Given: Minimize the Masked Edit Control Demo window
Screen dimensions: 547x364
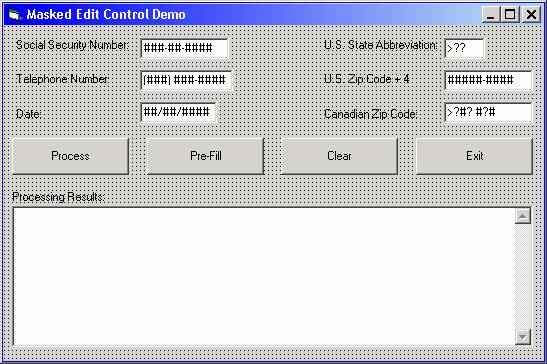Looking at the screenshot, I should point(491,15).
